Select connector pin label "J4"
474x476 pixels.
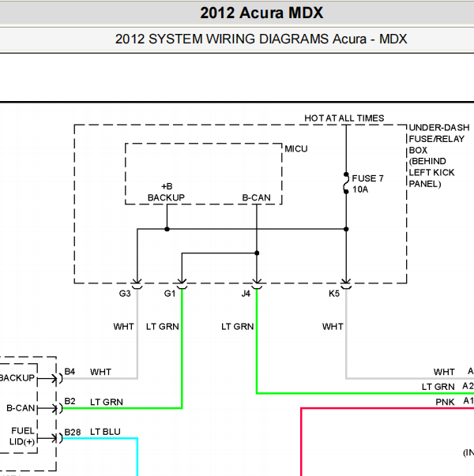(246, 294)
